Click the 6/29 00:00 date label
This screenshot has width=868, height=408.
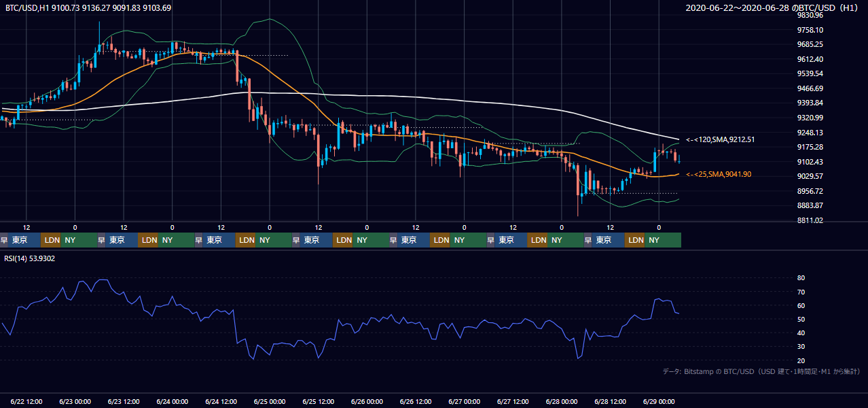point(659,401)
